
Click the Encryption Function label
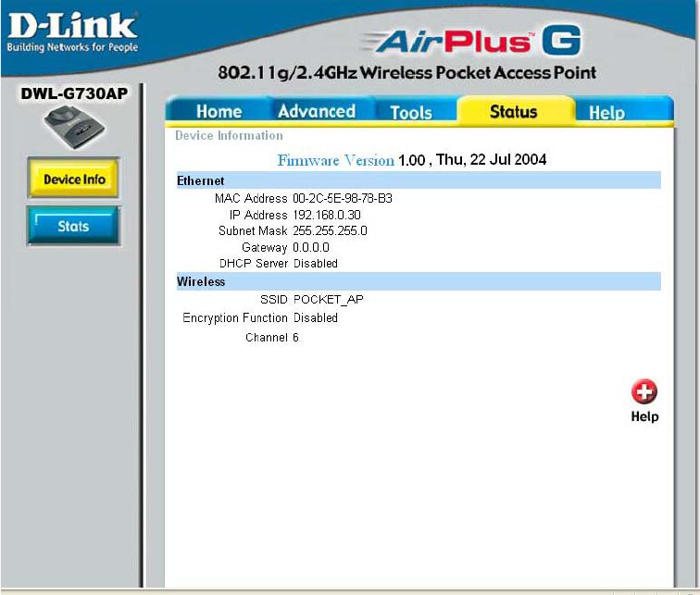click(235, 318)
